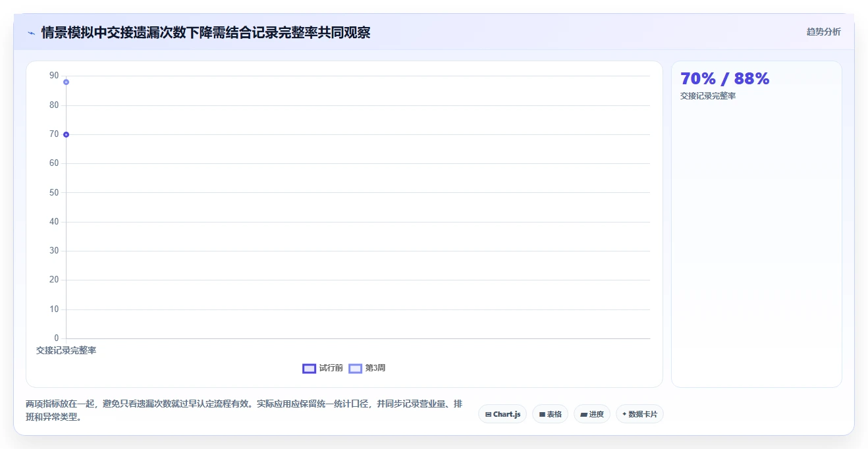Click the 表格 tag icon
The image size is (868, 449).
(542, 414)
